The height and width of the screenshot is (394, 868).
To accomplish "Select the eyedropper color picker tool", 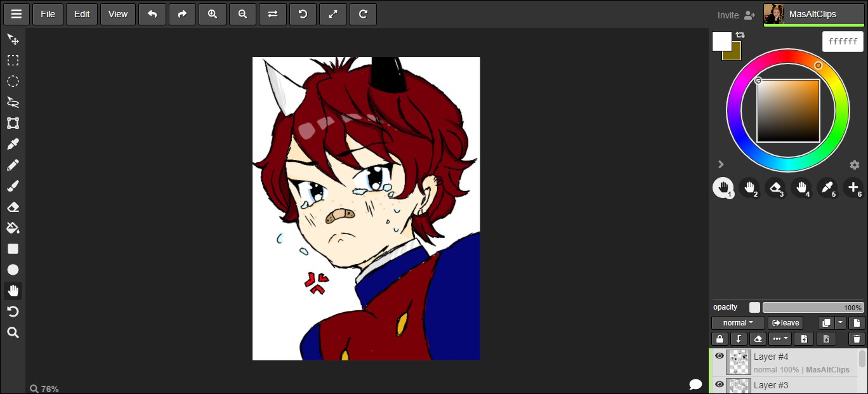I will 13,144.
